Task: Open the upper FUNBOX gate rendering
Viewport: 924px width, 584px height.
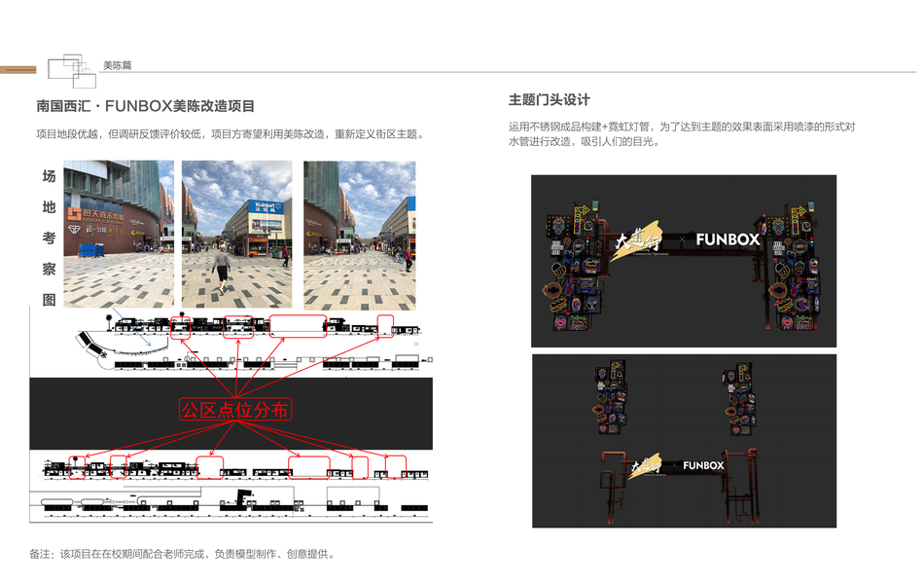Action: [x=684, y=261]
